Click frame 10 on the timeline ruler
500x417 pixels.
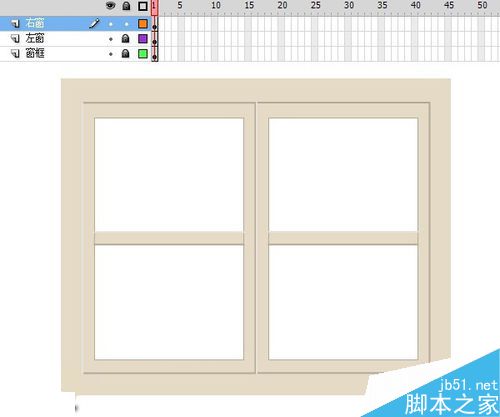tap(216, 5)
